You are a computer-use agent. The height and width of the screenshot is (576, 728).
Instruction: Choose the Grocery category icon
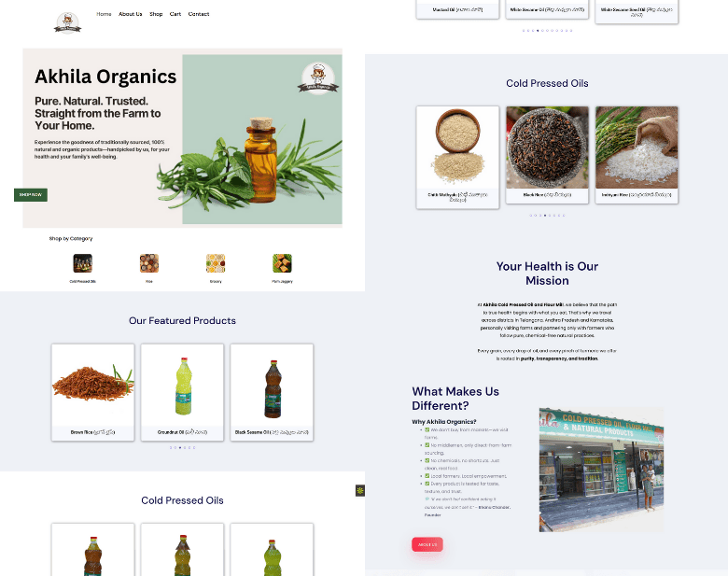click(x=216, y=263)
